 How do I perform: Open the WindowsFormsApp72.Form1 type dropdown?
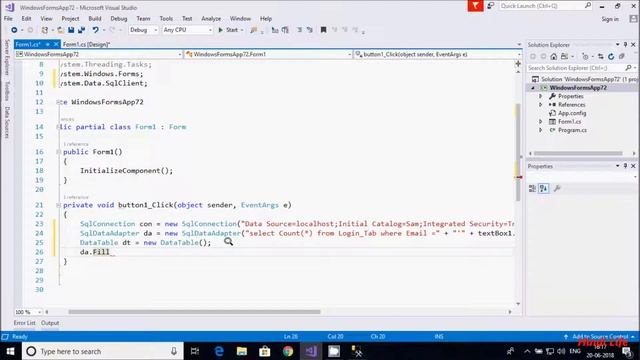(268, 54)
